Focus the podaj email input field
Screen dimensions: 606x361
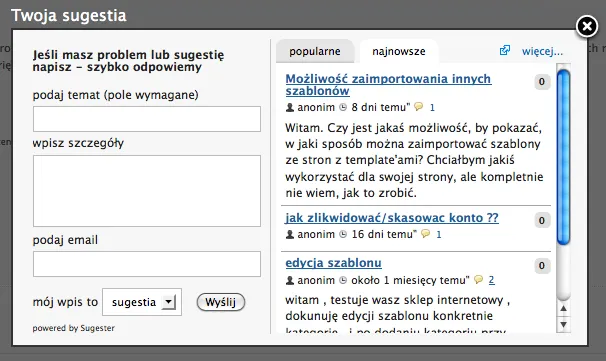(x=147, y=264)
